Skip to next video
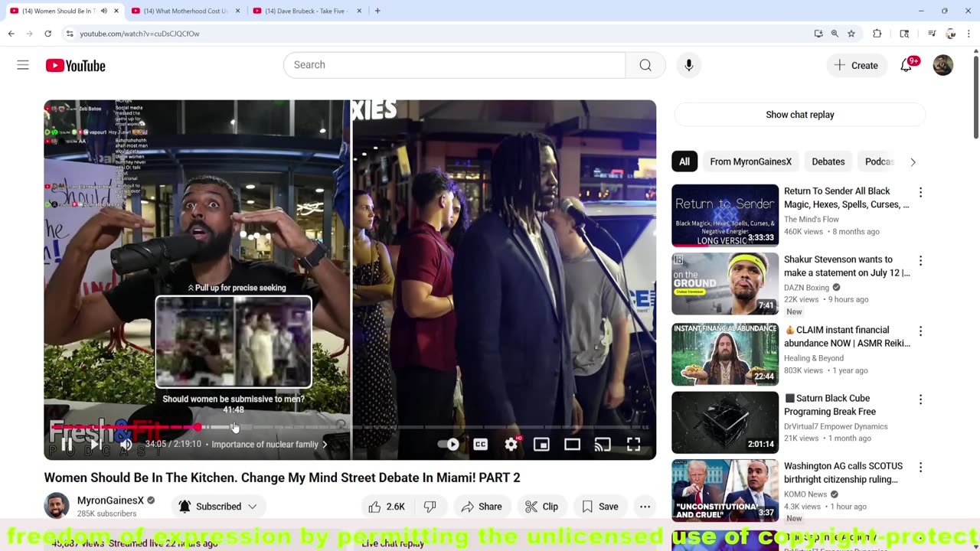 pos(96,444)
